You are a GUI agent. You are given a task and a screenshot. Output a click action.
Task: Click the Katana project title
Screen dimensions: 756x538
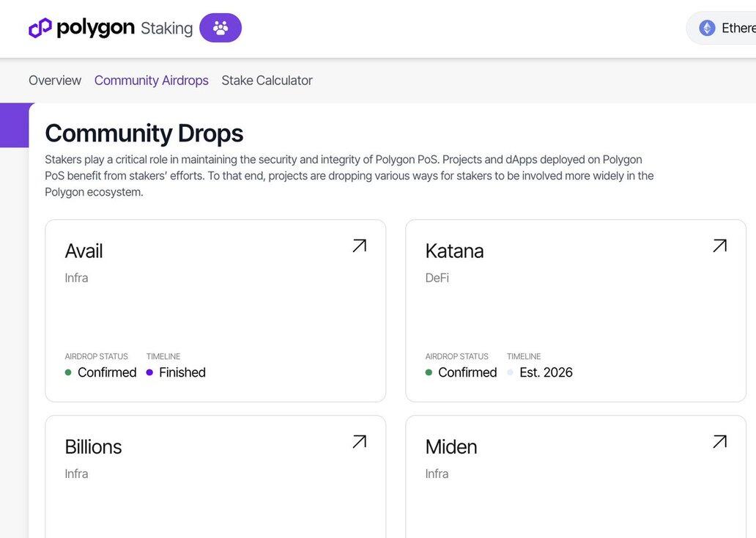pos(454,251)
